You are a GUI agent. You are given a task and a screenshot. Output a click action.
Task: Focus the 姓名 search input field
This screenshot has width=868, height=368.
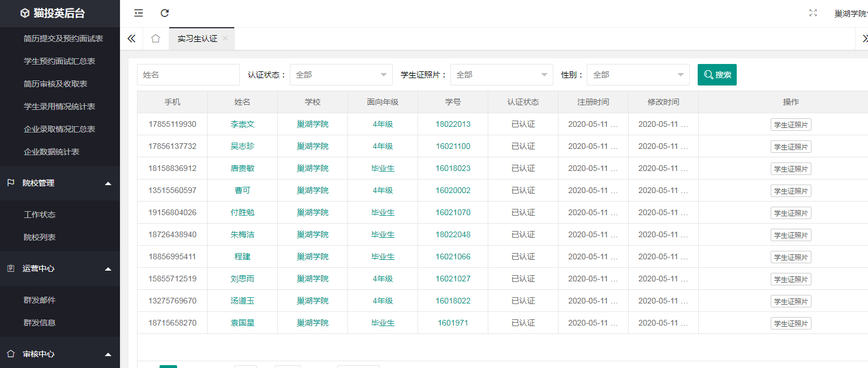pos(188,75)
